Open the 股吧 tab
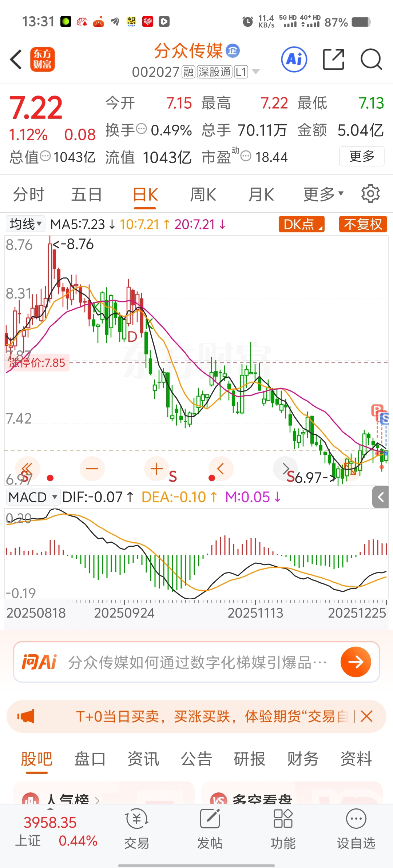Image resolution: width=393 pixels, height=868 pixels. point(36,759)
